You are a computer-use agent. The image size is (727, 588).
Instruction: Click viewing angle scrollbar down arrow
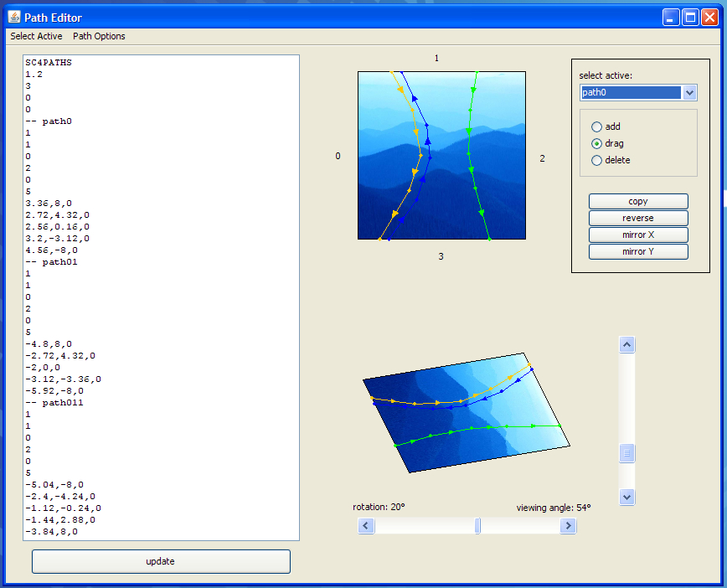click(x=626, y=497)
